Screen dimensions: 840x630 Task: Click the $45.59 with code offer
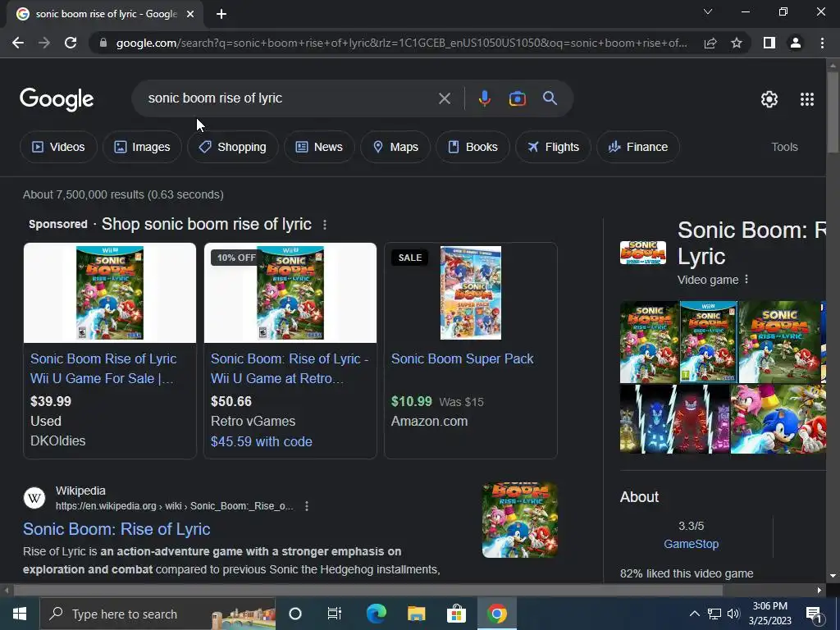(x=262, y=441)
